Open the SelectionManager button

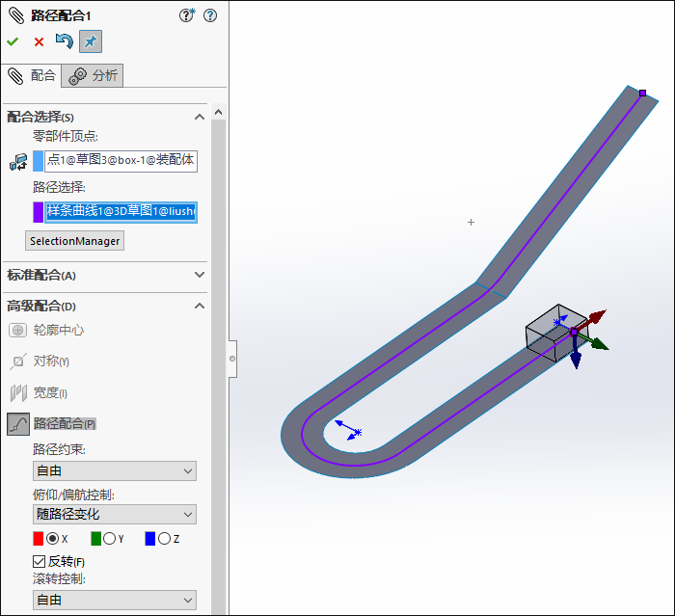75,241
